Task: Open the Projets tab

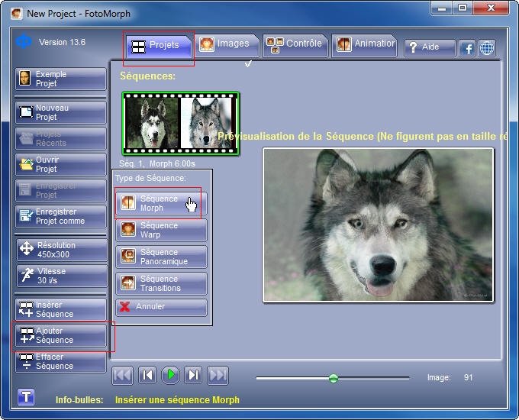Action: [160, 46]
